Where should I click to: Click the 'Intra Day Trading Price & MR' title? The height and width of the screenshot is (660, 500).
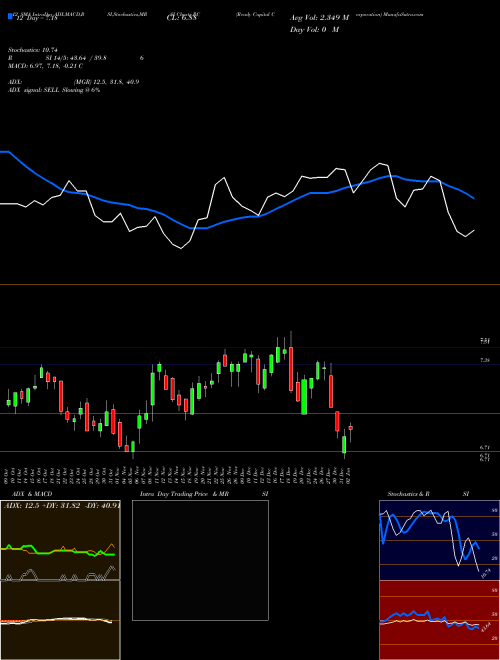tap(184, 494)
